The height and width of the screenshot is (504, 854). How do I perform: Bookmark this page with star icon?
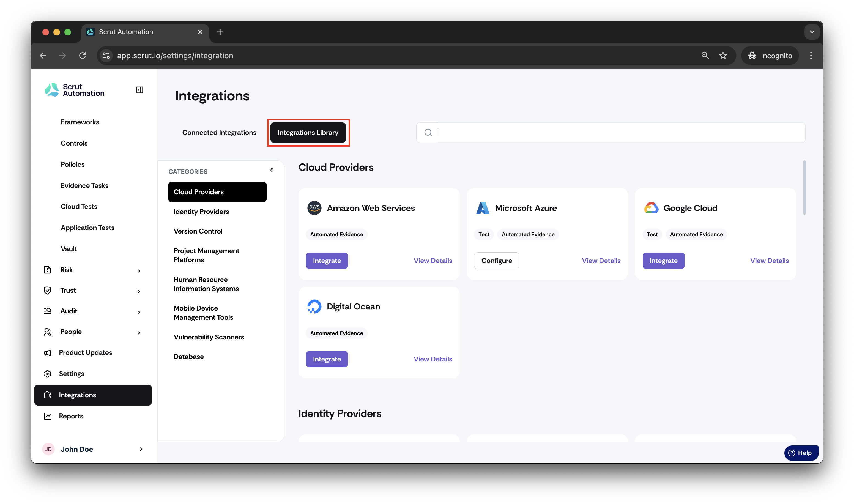(x=722, y=56)
